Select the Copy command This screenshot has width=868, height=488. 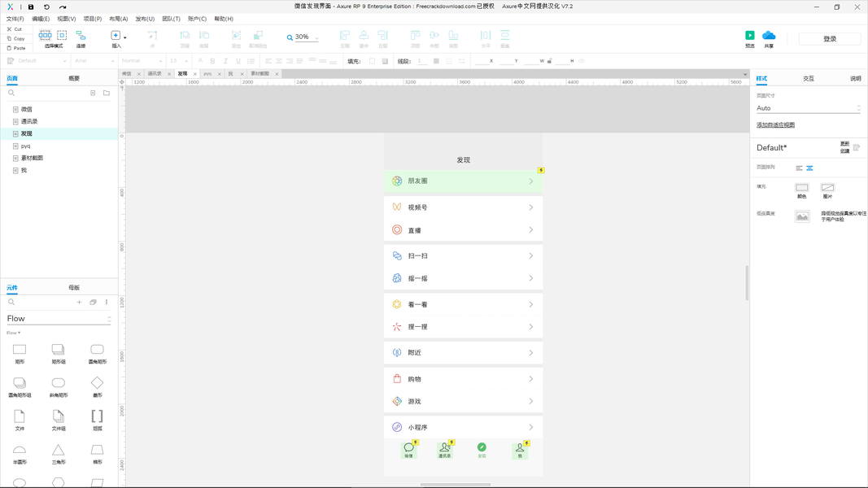pos(16,39)
